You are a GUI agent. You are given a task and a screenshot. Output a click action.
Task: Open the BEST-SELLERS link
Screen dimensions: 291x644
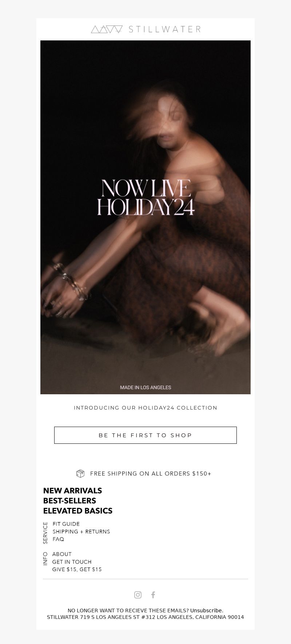click(x=69, y=501)
